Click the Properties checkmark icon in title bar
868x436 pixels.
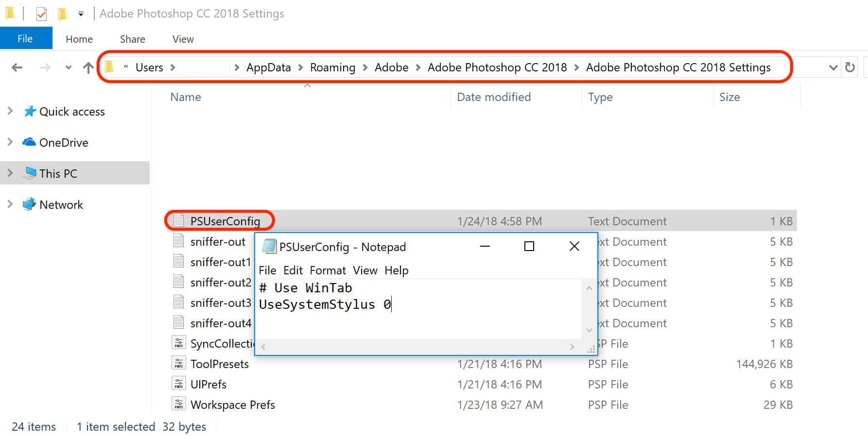pos(41,14)
